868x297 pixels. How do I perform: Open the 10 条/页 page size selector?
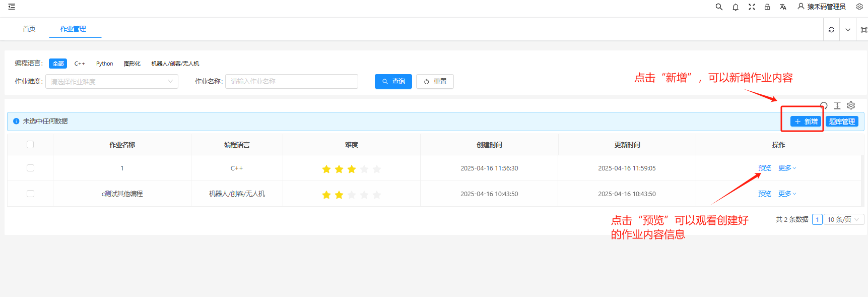[843, 219]
